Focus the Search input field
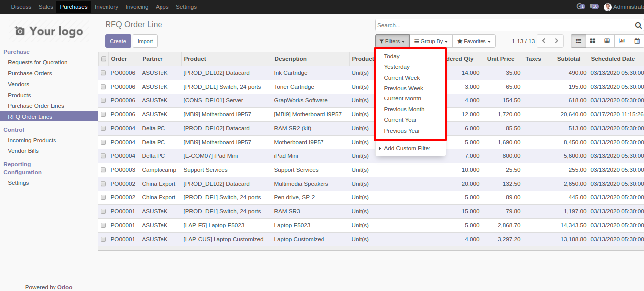This screenshot has width=644, height=291. 504,25
